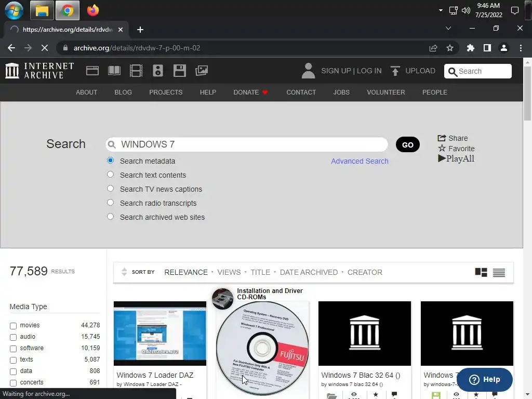Open the video film strip icon
The width and height of the screenshot is (532, 399).
coord(136,71)
